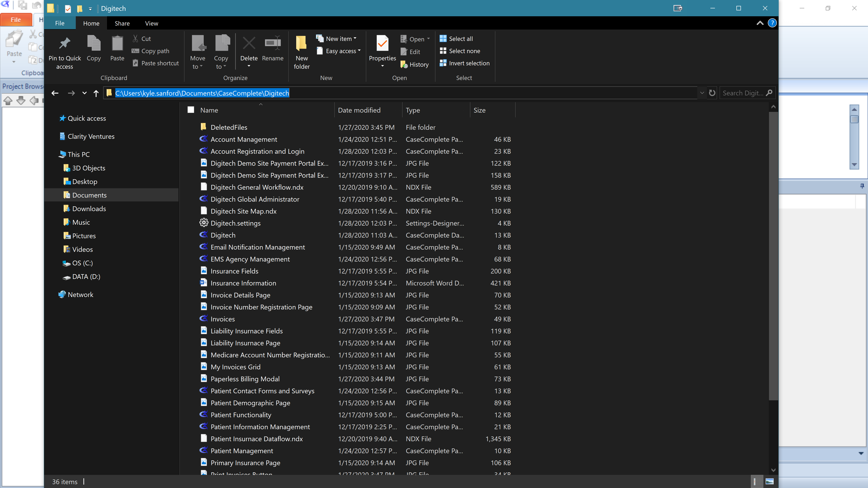Switch to the Share ribbon tab

122,23
